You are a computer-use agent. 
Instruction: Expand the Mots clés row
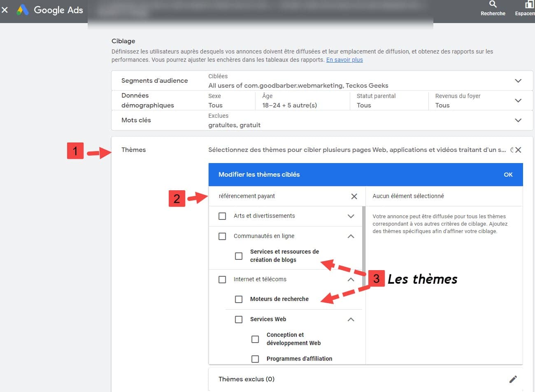[518, 120]
